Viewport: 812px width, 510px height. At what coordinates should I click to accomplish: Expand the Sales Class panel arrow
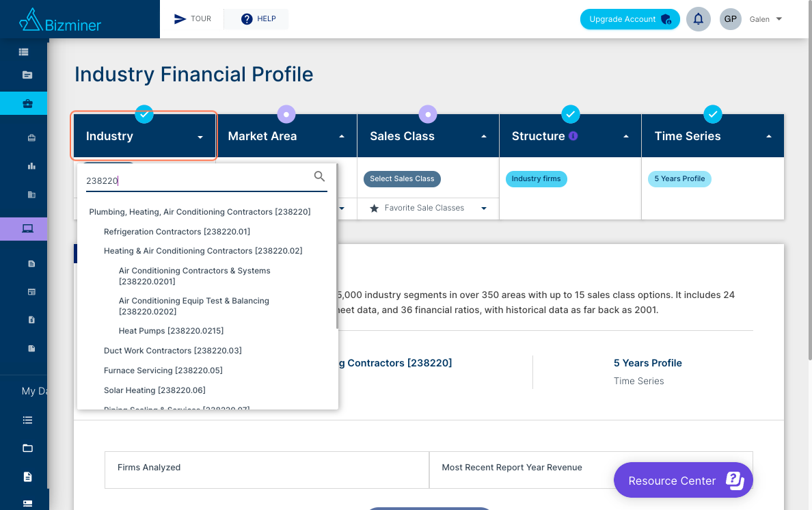coord(484,136)
